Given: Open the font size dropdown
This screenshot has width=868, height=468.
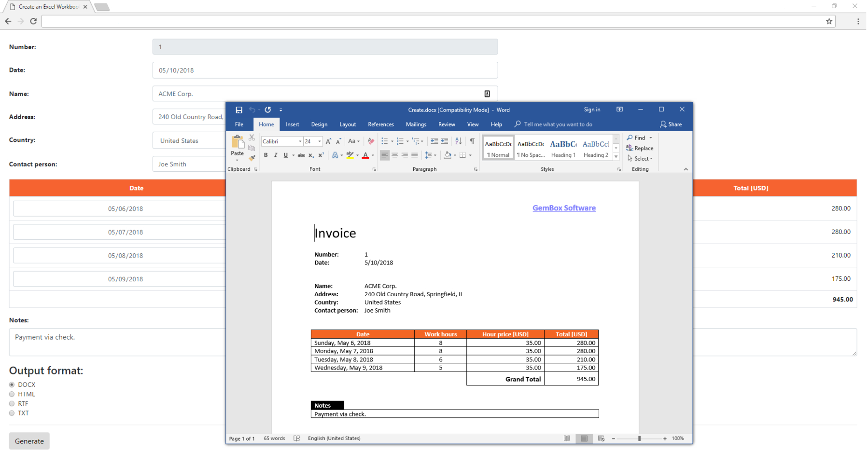Looking at the screenshot, I should coord(319,141).
